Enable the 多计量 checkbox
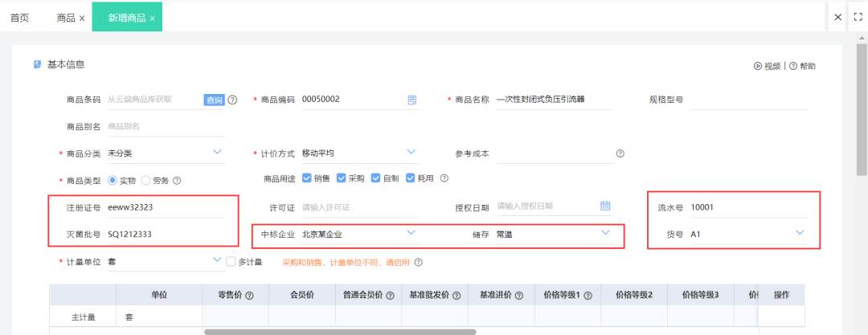This screenshot has height=335, width=868. tap(231, 261)
